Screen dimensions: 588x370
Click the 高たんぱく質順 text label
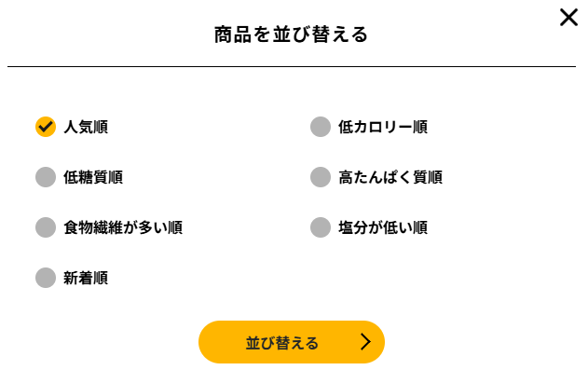click(x=390, y=177)
